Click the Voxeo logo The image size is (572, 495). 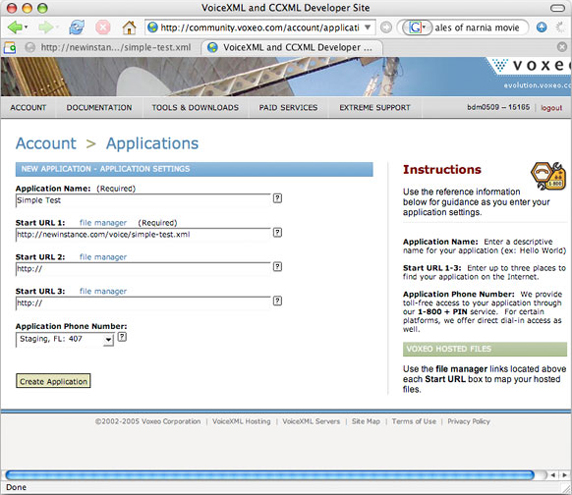(x=531, y=66)
